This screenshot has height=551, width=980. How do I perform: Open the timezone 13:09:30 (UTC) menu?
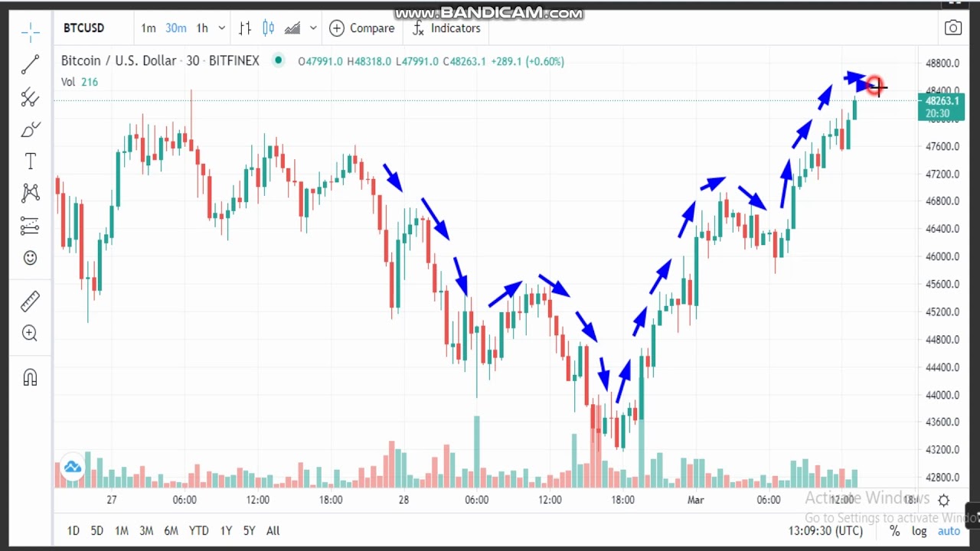pos(825,531)
